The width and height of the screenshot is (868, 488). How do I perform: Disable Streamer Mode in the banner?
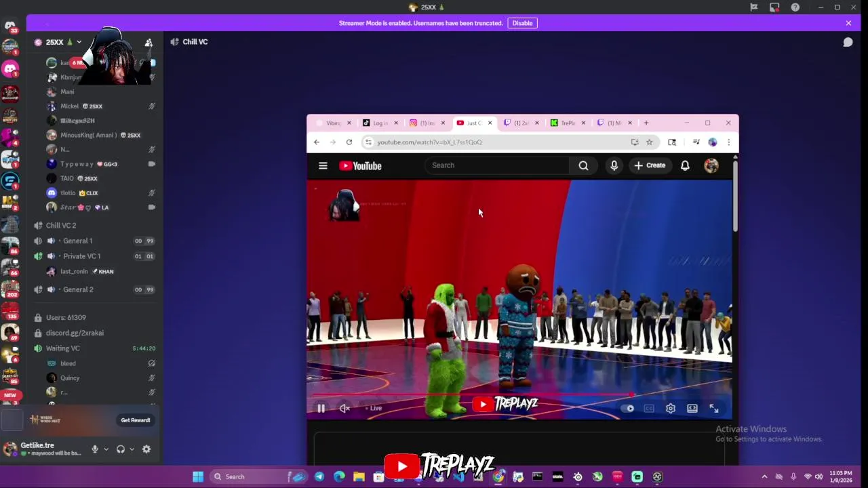(522, 23)
